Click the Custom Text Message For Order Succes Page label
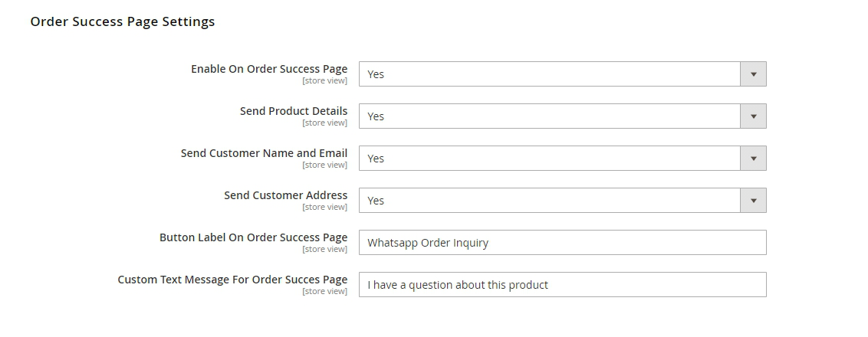The width and height of the screenshot is (868, 337). point(232,280)
